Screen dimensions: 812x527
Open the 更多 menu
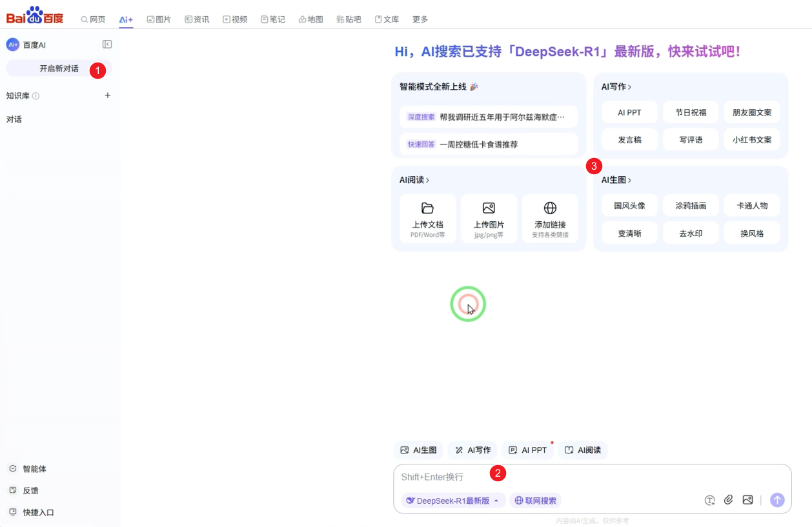pos(420,19)
